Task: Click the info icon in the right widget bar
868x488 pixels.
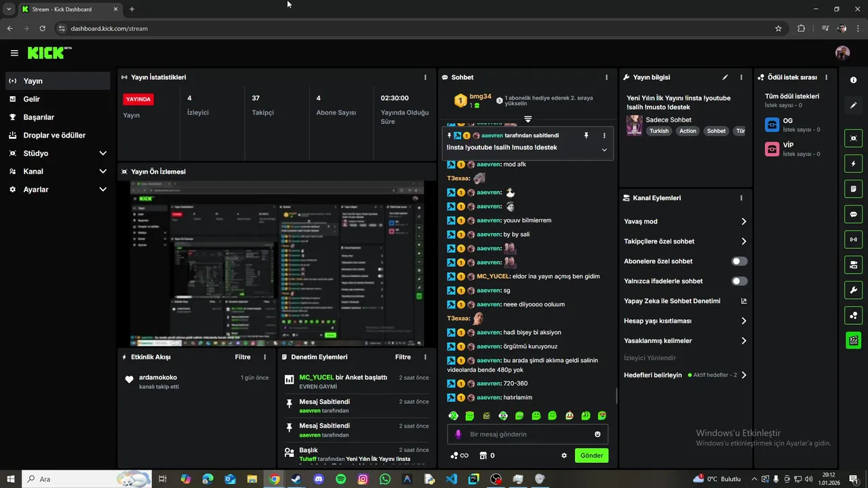Action: pyautogui.click(x=853, y=80)
